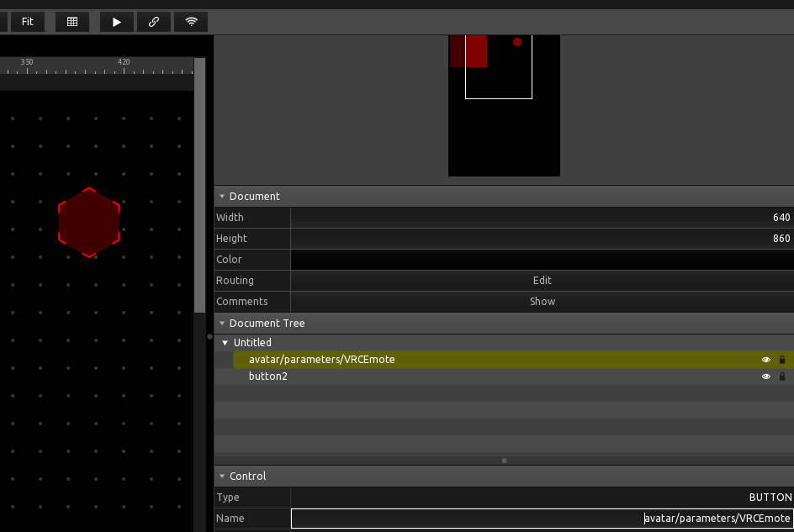Click Fit to fit the canvas view
This screenshot has height=532, width=794.
point(27,21)
